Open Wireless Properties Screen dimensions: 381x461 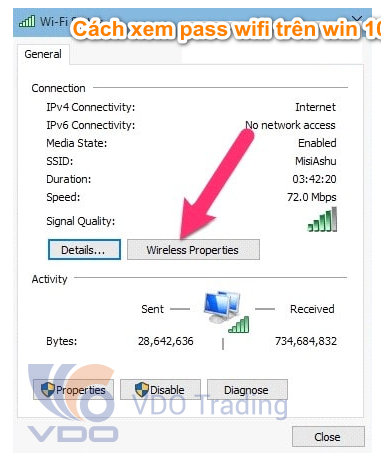[193, 250]
